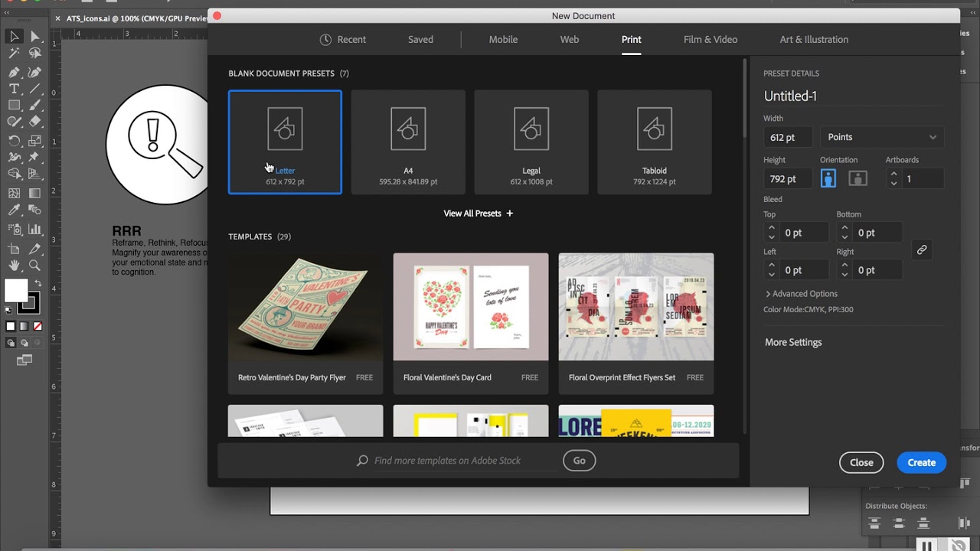The width and height of the screenshot is (980, 551).
Task: Switch to Draw Behind mode
Action: tap(24, 343)
